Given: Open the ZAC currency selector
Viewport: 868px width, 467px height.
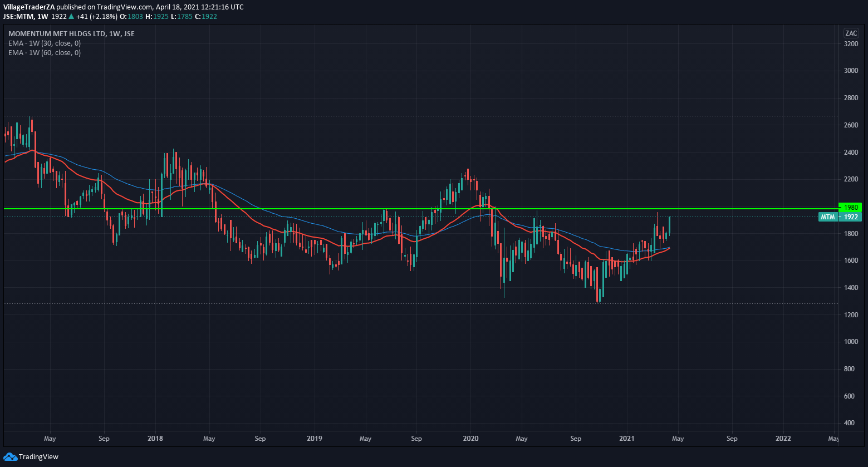Looking at the screenshot, I should 851,33.
